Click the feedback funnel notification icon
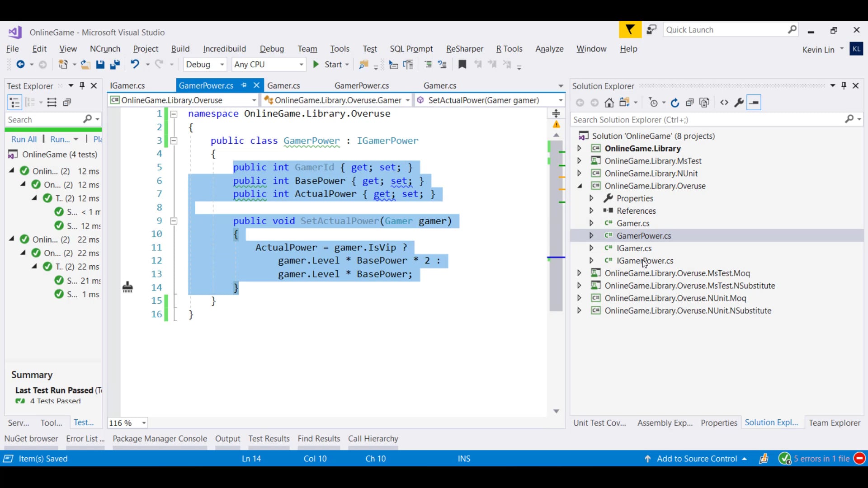Viewport: 868px width, 488px height. click(x=630, y=30)
